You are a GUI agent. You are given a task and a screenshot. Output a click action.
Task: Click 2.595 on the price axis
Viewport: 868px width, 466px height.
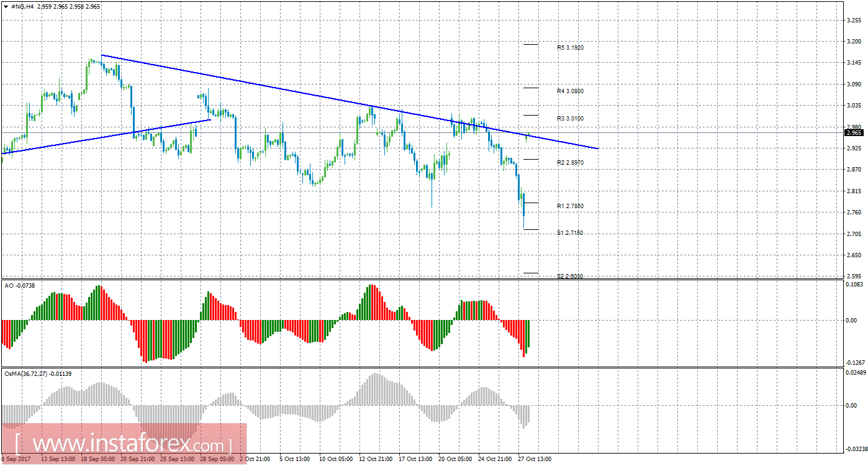(854, 276)
